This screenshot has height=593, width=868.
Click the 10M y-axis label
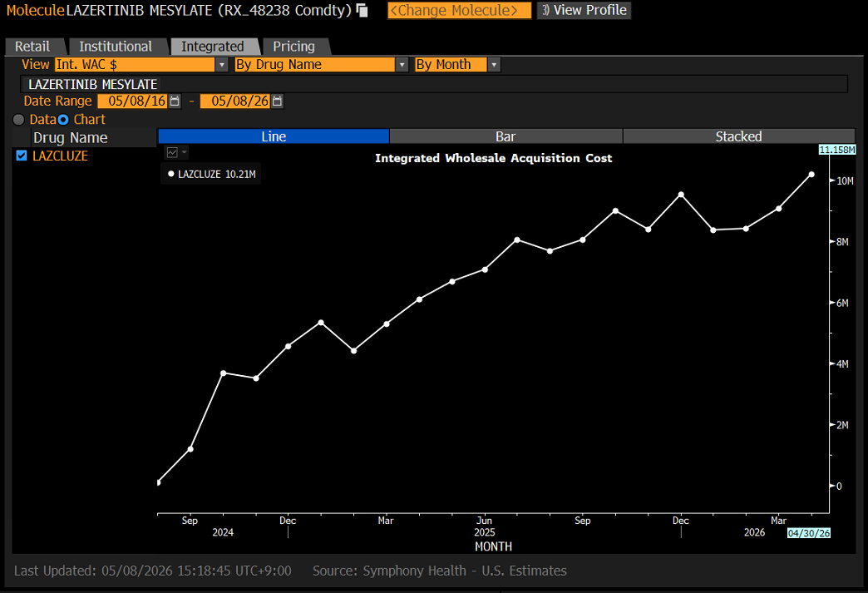845,181
